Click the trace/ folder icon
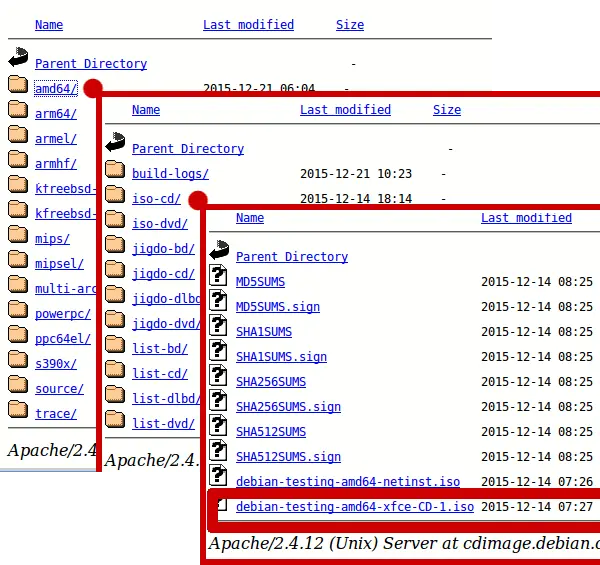The height and width of the screenshot is (565, 600). [18, 410]
